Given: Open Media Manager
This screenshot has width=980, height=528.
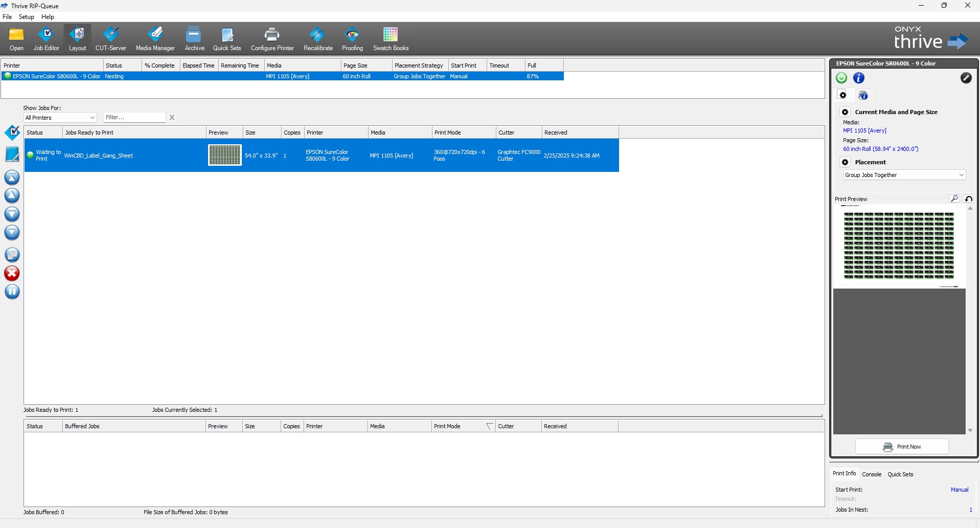Looking at the screenshot, I should click(x=155, y=39).
